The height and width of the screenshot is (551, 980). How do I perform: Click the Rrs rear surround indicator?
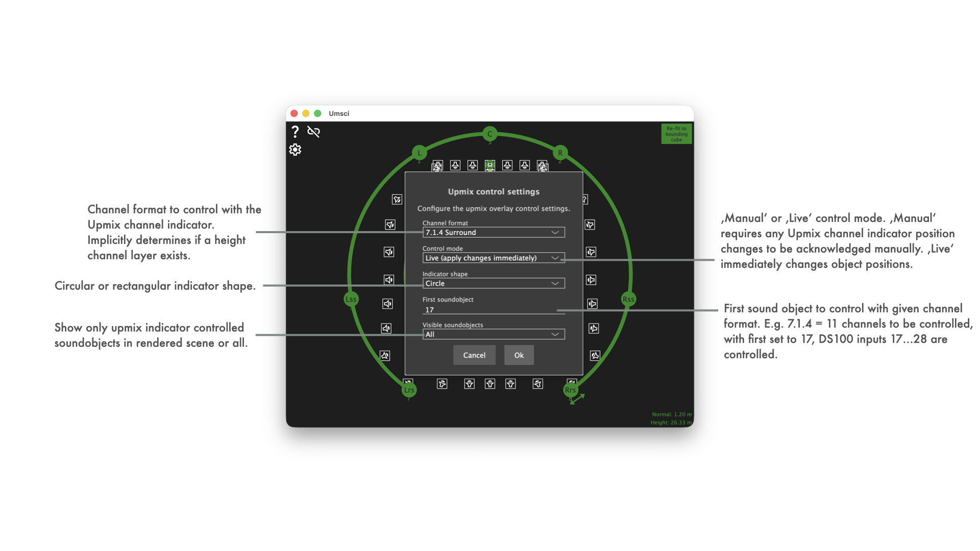(570, 390)
